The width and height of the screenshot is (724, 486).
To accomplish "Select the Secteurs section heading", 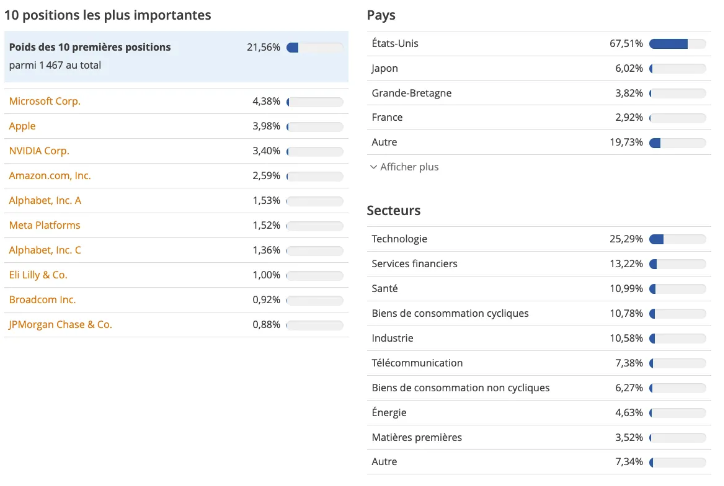I will coord(393,210).
